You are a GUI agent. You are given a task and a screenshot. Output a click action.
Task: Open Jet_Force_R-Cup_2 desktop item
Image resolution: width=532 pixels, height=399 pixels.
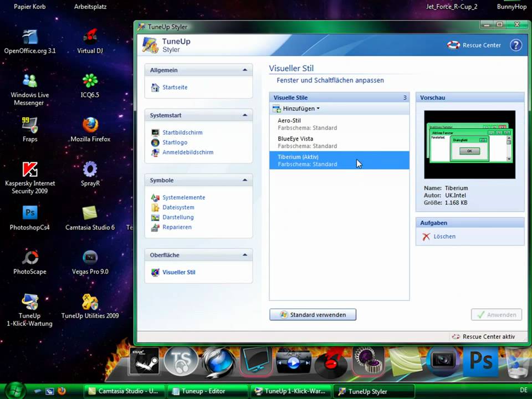(452, 7)
